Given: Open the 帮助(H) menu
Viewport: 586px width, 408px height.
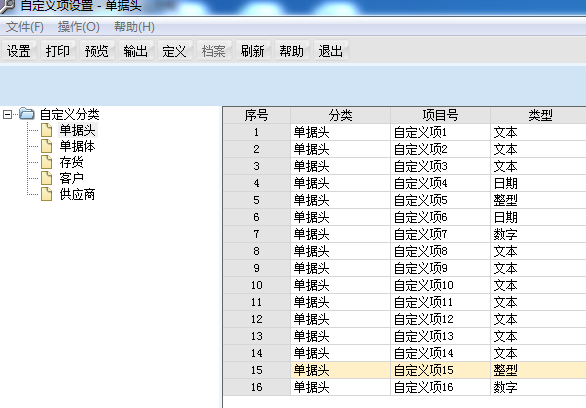Looking at the screenshot, I should click(134, 27).
